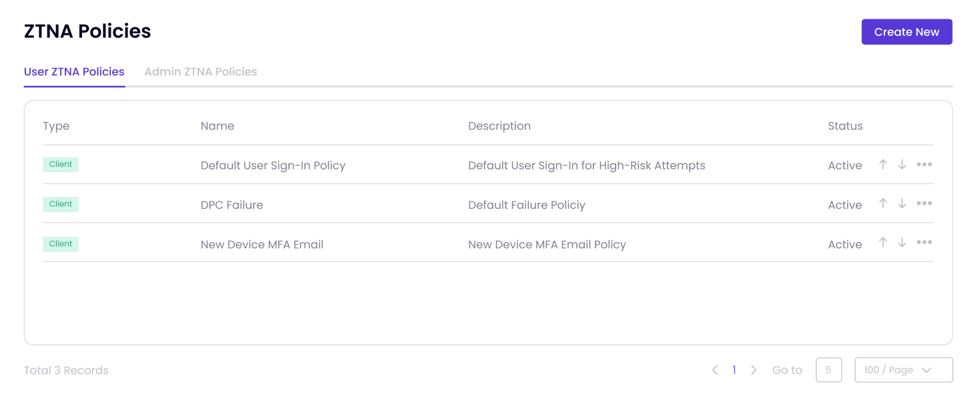The image size is (980, 401).
Task: Click the Go to page input field
Action: [x=828, y=370]
